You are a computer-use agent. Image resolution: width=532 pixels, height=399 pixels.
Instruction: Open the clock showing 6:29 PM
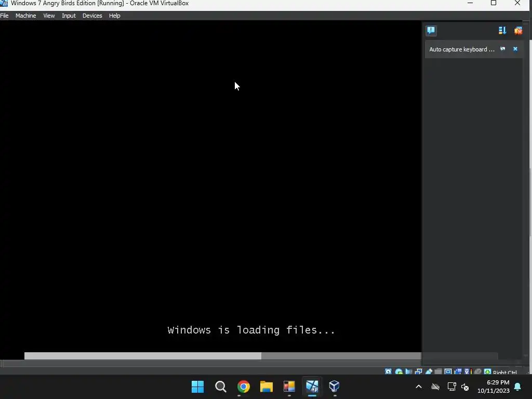(494, 387)
